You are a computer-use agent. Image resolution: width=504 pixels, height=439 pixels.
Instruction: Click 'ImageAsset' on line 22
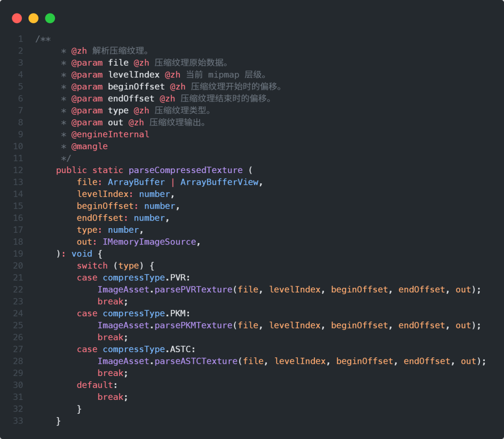point(123,290)
